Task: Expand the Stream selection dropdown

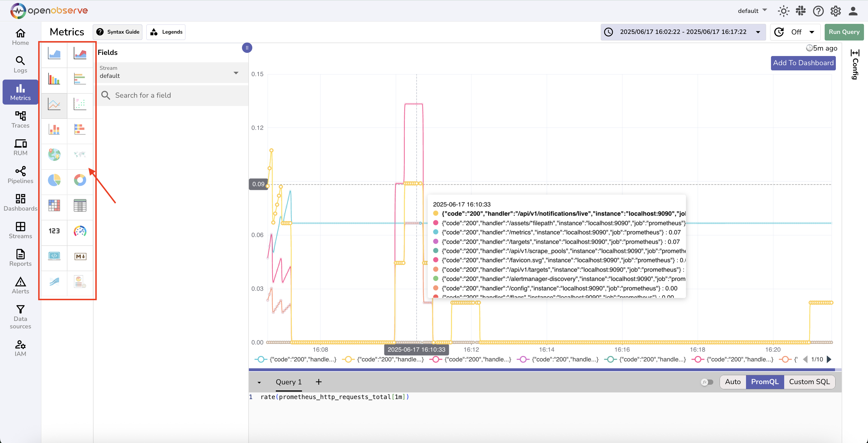Action: pos(236,72)
